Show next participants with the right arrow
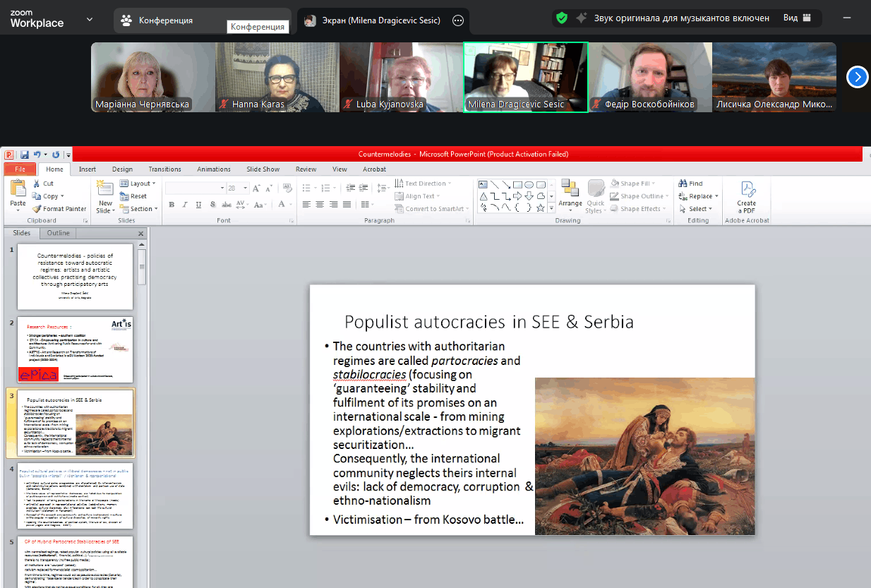 coord(857,77)
